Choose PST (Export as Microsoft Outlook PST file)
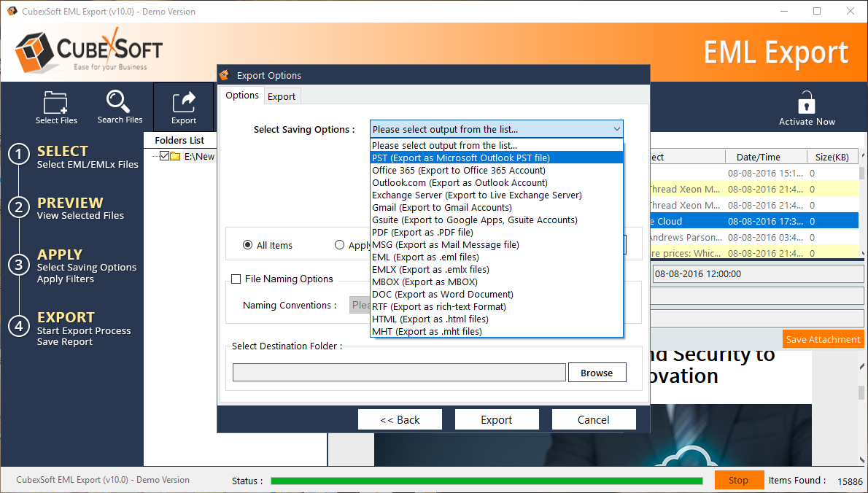The image size is (868, 493). (x=460, y=158)
